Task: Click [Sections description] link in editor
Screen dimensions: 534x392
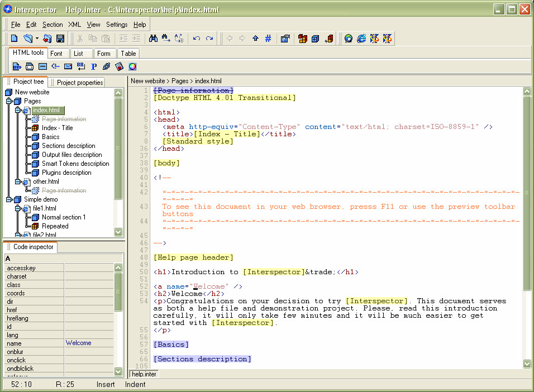Action: tap(202, 359)
